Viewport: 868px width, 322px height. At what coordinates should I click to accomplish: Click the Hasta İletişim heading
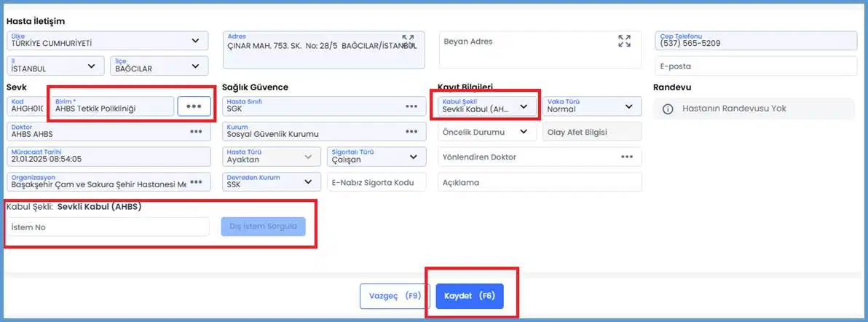coord(36,22)
